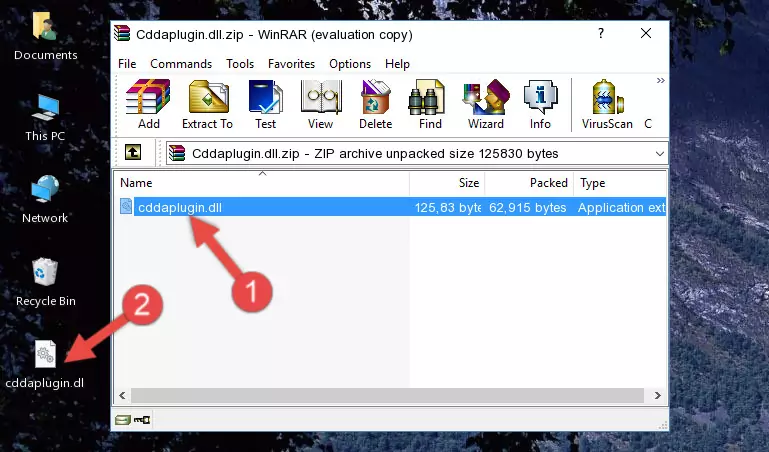Click the key password icon in status bar

click(142, 420)
